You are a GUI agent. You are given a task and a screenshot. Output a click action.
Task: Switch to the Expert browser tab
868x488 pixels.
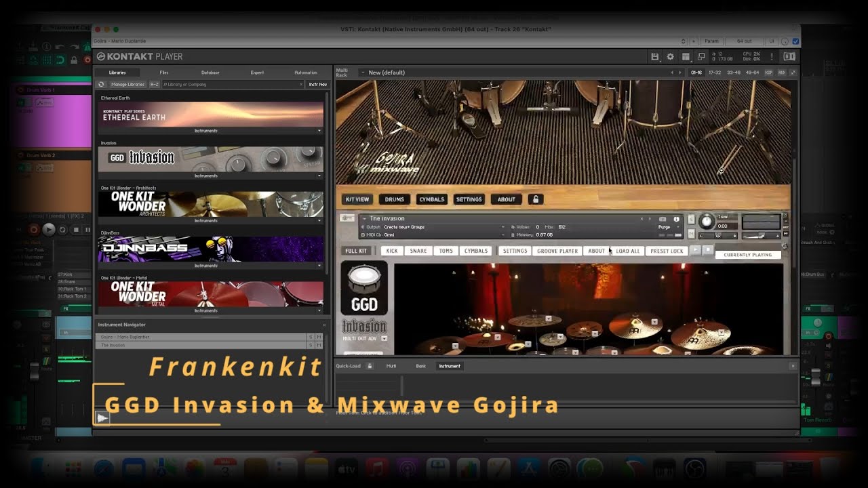pyautogui.click(x=257, y=73)
